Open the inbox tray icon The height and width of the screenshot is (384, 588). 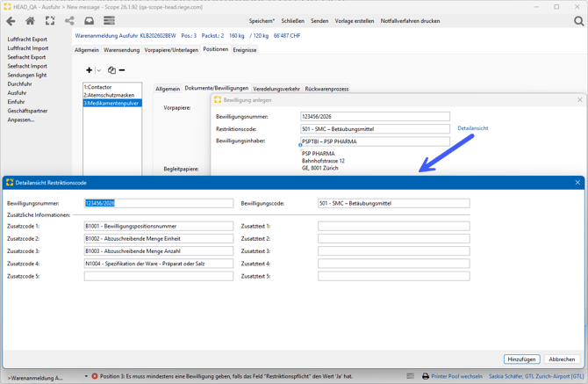pyautogui.click(x=89, y=21)
